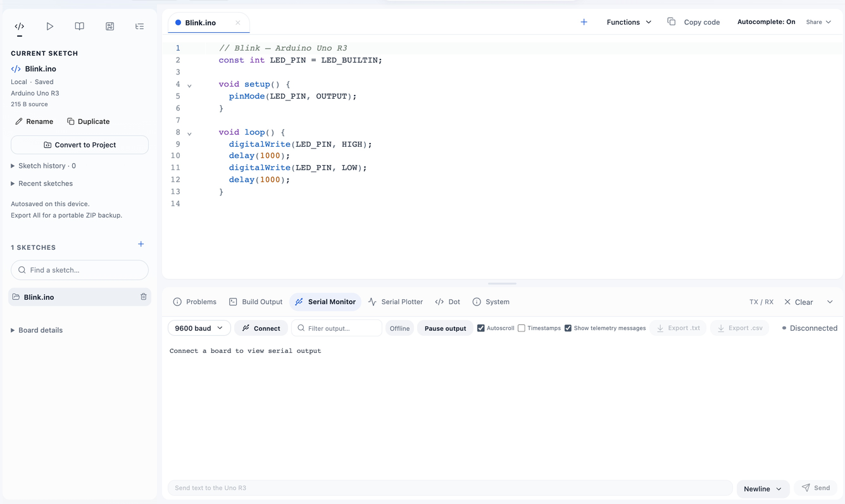Fold the setup() function at line 4

[189, 85]
